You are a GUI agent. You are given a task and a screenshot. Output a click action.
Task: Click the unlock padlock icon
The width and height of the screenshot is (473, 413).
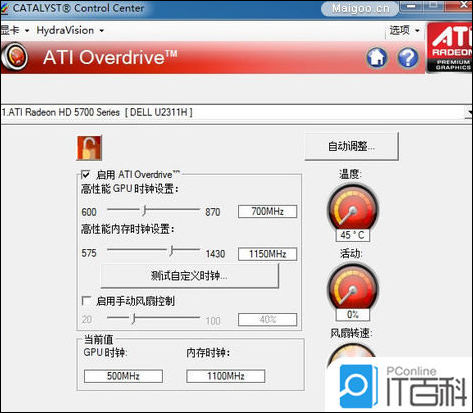coord(89,148)
